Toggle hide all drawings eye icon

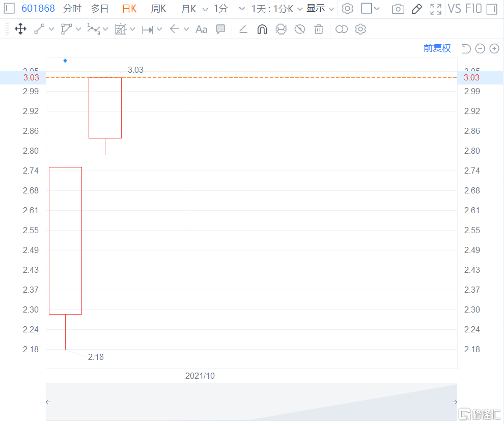point(300,29)
